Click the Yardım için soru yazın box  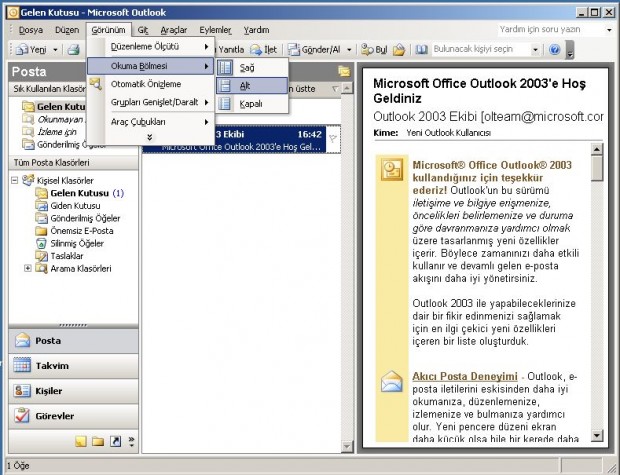coord(550,30)
